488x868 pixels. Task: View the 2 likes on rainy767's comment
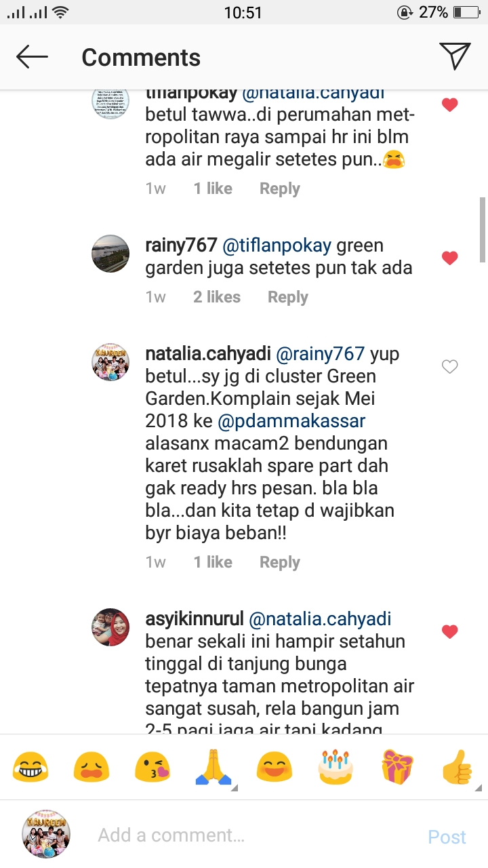coord(217,297)
